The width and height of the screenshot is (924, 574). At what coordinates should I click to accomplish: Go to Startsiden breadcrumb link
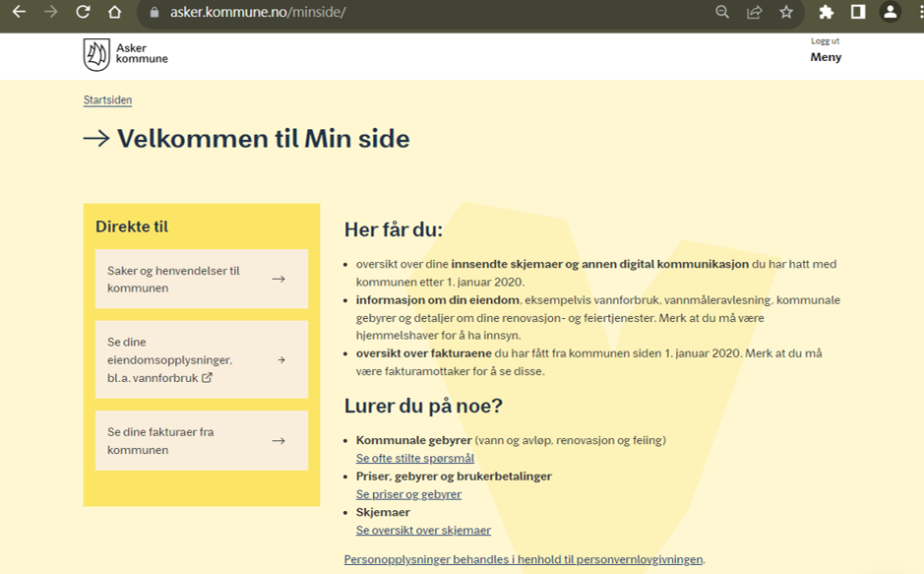[x=107, y=100]
